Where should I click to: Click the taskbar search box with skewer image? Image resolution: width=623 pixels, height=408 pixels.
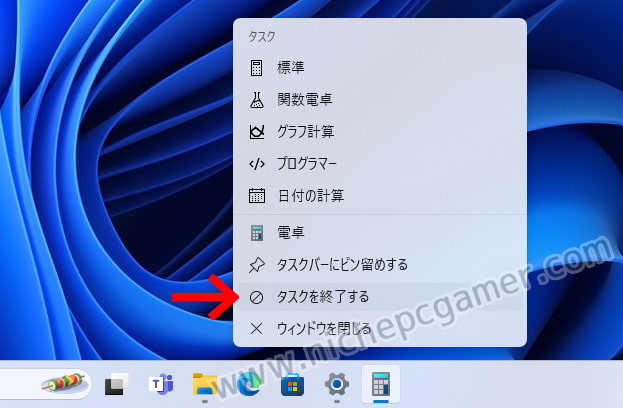46,384
